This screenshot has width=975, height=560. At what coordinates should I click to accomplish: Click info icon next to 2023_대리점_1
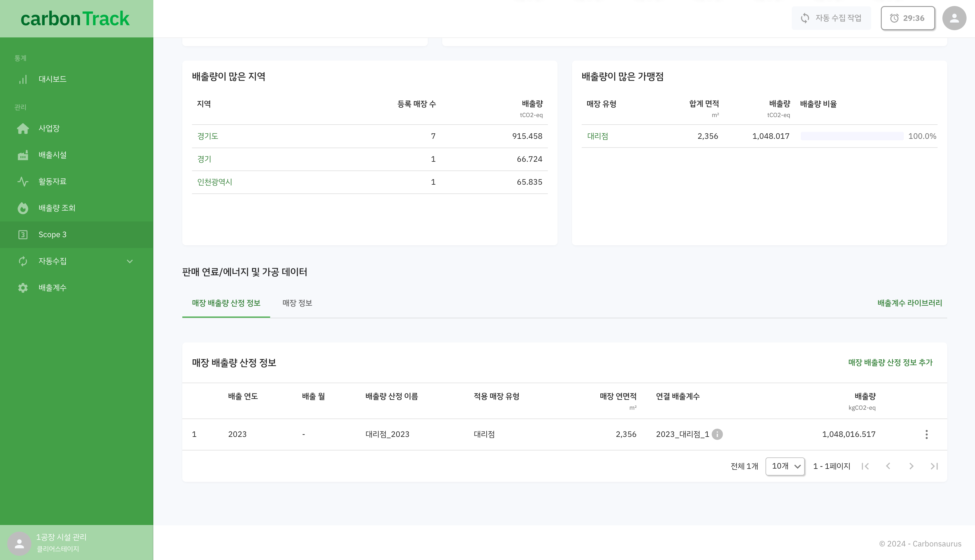point(717,434)
